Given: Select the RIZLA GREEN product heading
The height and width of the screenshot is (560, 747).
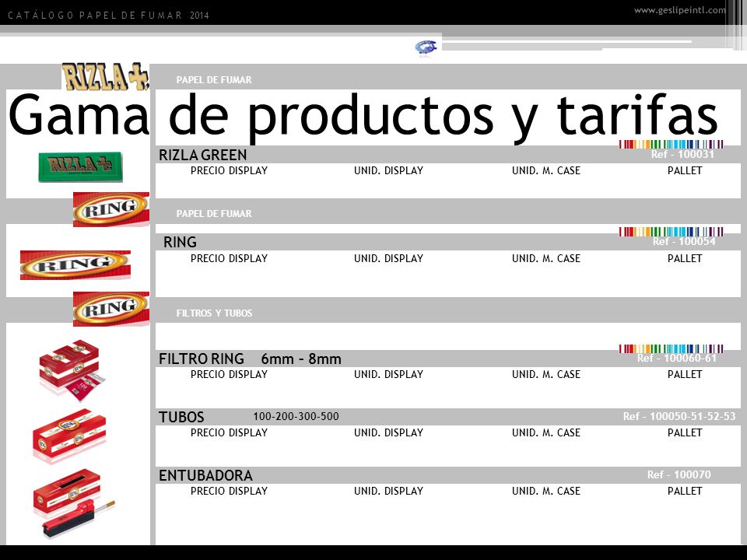Looking at the screenshot, I should (x=202, y=156).
